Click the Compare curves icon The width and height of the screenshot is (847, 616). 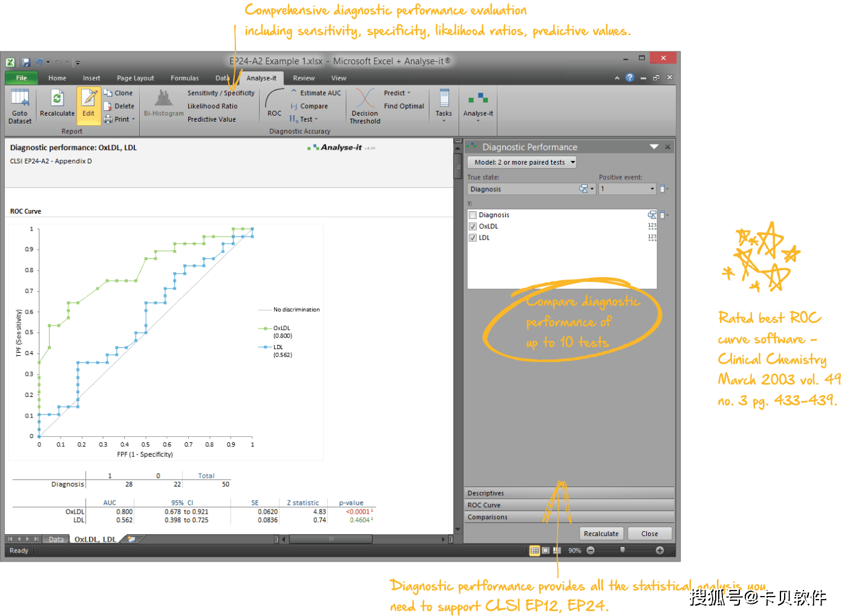(294, 106)
